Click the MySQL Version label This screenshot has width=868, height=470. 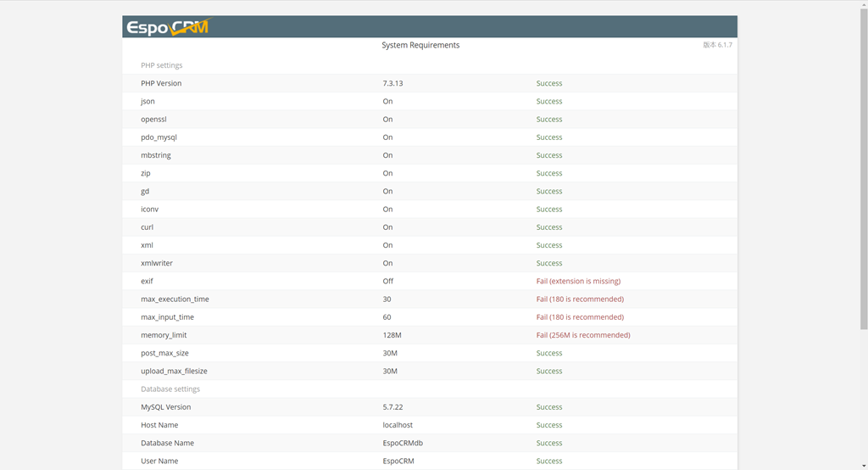[165, 407]
